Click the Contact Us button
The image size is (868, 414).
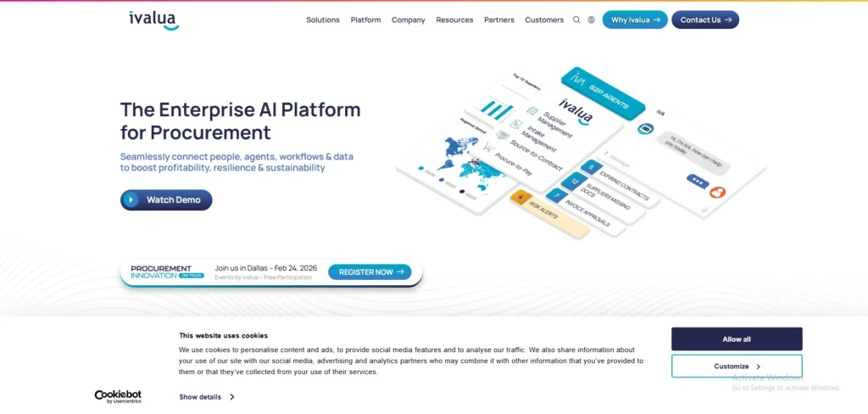(x=705, y=20)
